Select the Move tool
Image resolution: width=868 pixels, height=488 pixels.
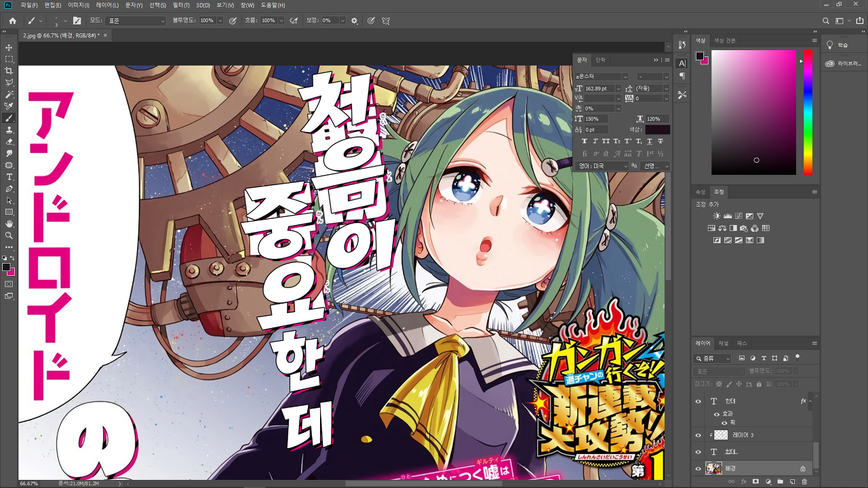[9, 47]
